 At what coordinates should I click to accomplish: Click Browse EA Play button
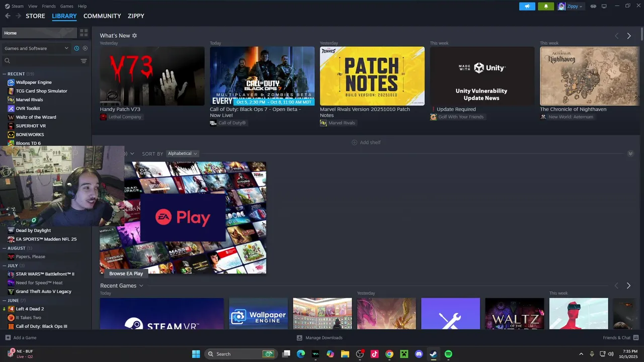[126, 274]
